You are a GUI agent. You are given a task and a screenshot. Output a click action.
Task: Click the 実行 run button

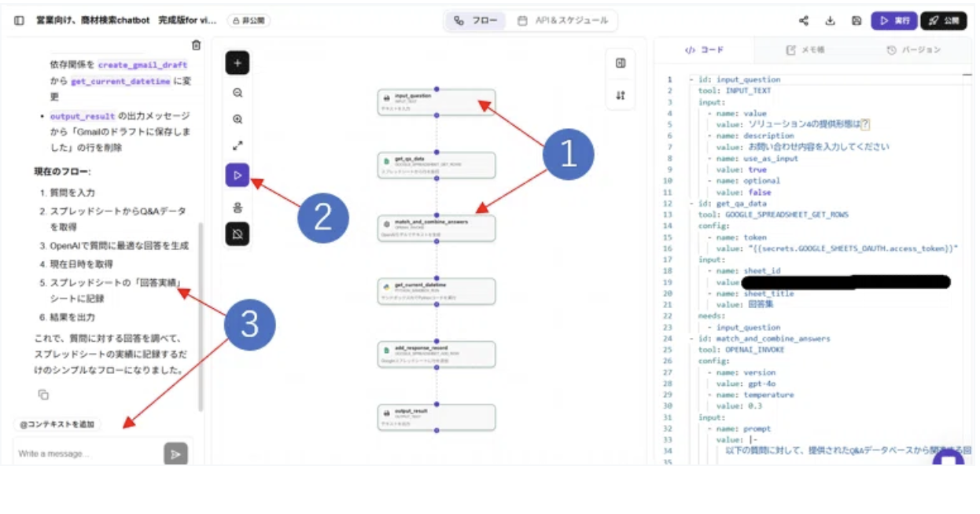[x=894, y=21]
